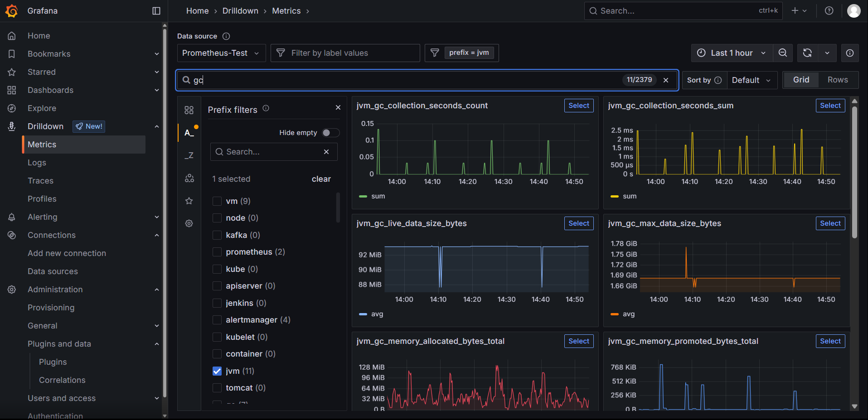Check the alertmanager (4) prefix checkbox
868x420 pixels.
pos(217,320)
